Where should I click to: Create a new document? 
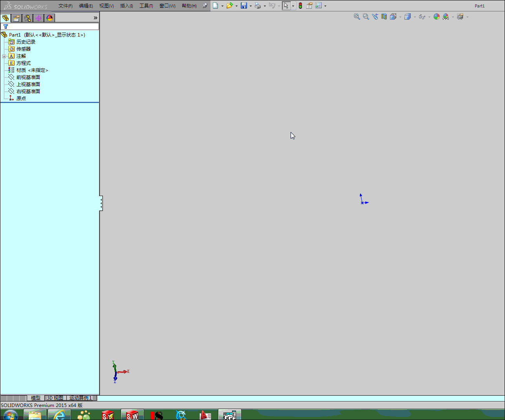tap(216, 6)
